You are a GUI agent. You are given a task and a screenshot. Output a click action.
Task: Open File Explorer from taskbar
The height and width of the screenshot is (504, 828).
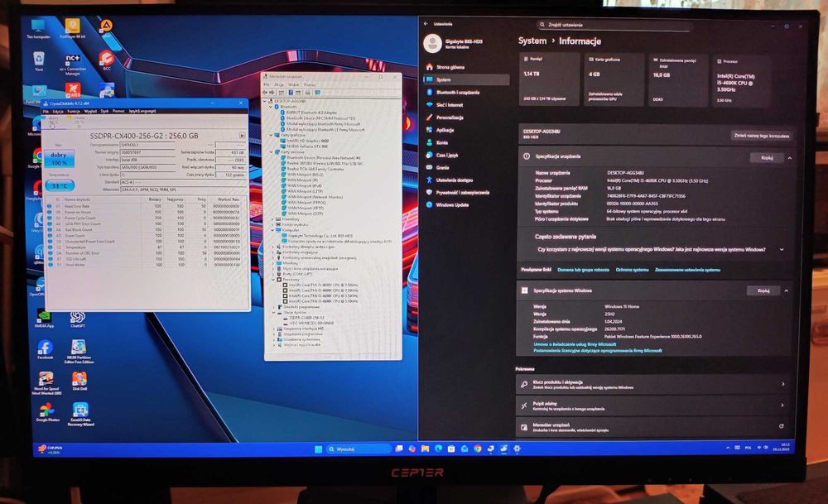(x=425, y=449)
